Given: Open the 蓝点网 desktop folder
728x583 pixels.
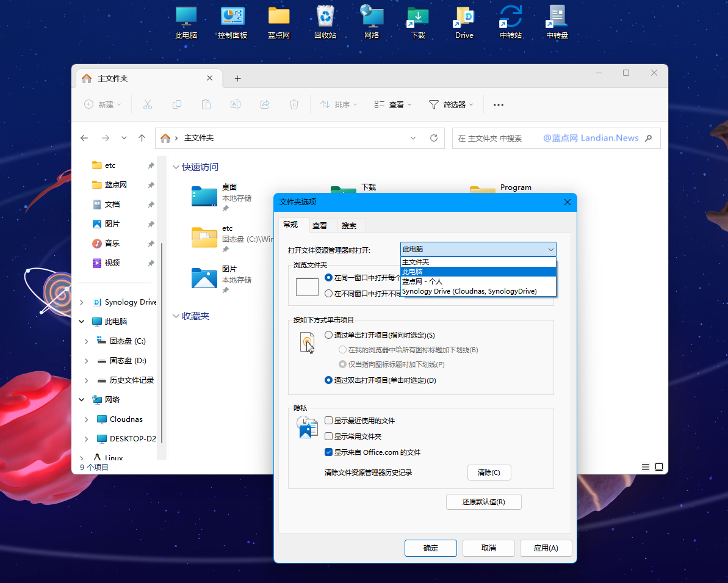Looking at the screenshot, I should coord(279,22).
